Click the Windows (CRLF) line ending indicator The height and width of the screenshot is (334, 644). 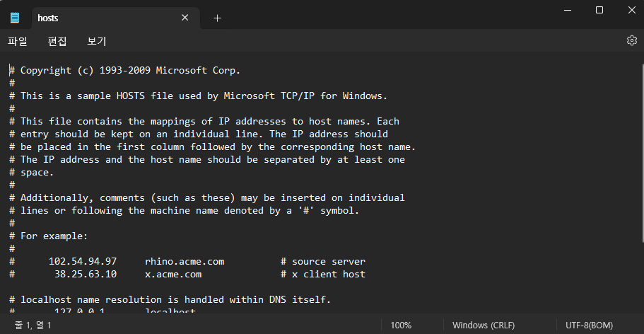(484, 326)
